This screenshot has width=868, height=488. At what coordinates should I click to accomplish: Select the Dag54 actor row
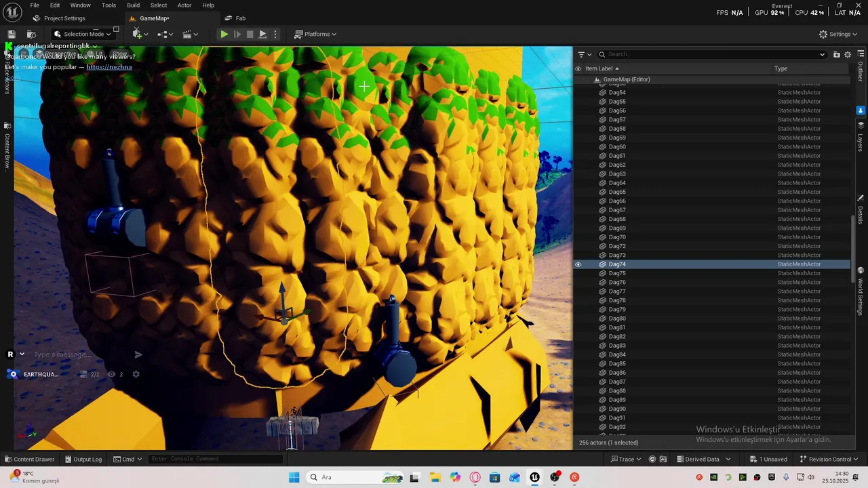coord(711,92)
